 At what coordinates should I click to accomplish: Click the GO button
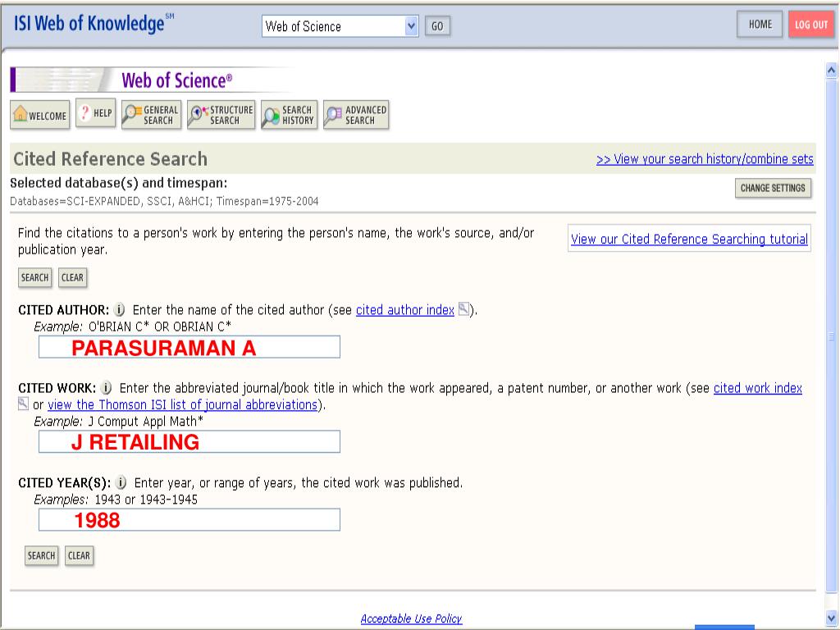(x=437, y=26)
